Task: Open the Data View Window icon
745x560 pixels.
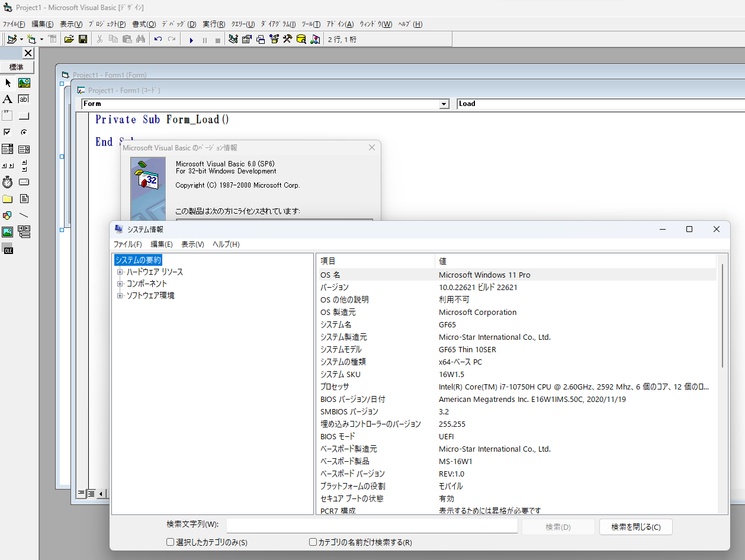Action: point(301,39)
